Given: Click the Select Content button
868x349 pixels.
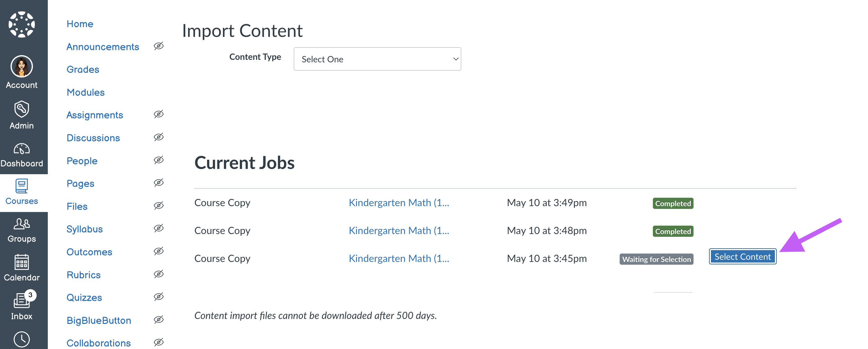Looking at the screenshot, I should (x=742, y=256).
